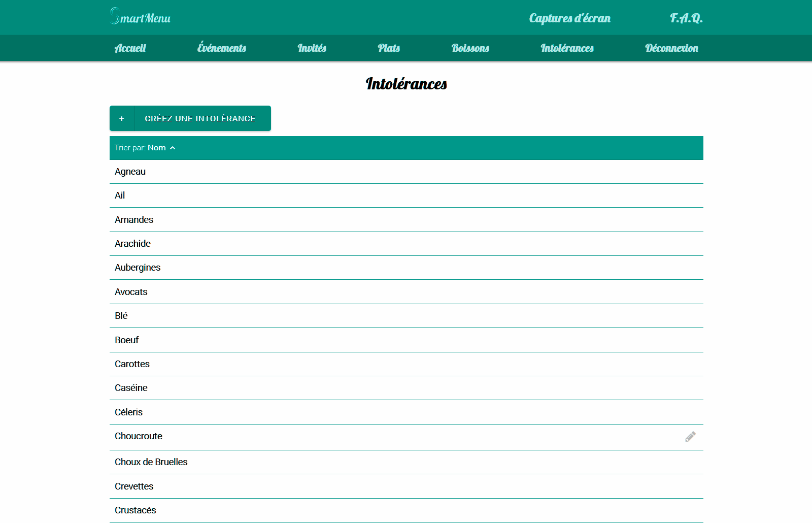812x523 pixels.
Task: Go to Événements in navigation bar
Action: pyautogui.click(x=221, y=48)
